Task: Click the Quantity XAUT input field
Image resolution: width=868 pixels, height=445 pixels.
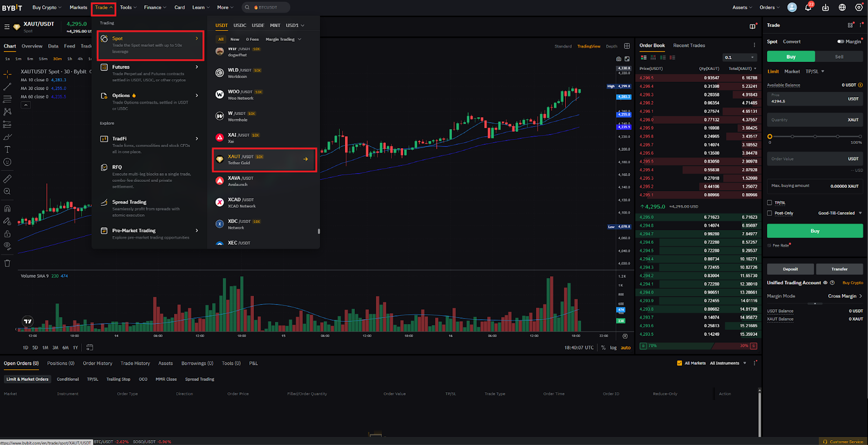Action: 815,120
